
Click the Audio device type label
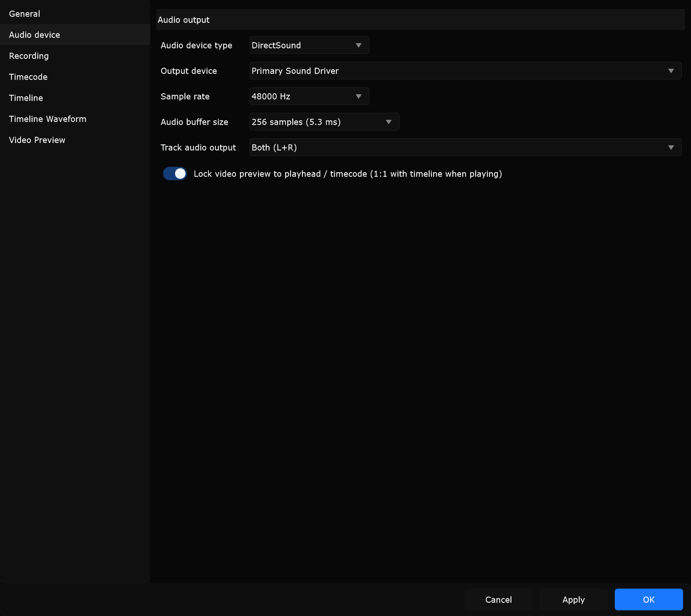pyautogui.click(x=196, y=45)
